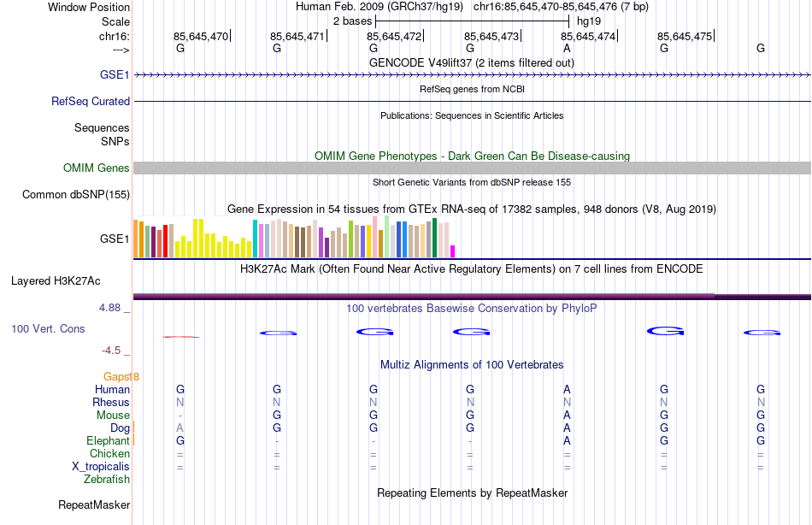Click the 4.88 conservation scale value

click(109, 308)
